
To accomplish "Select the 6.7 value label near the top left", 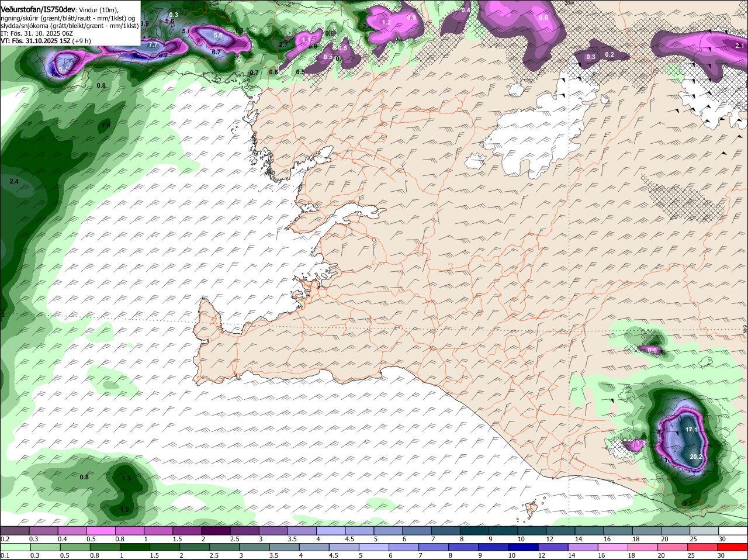I will coord(216,52).
